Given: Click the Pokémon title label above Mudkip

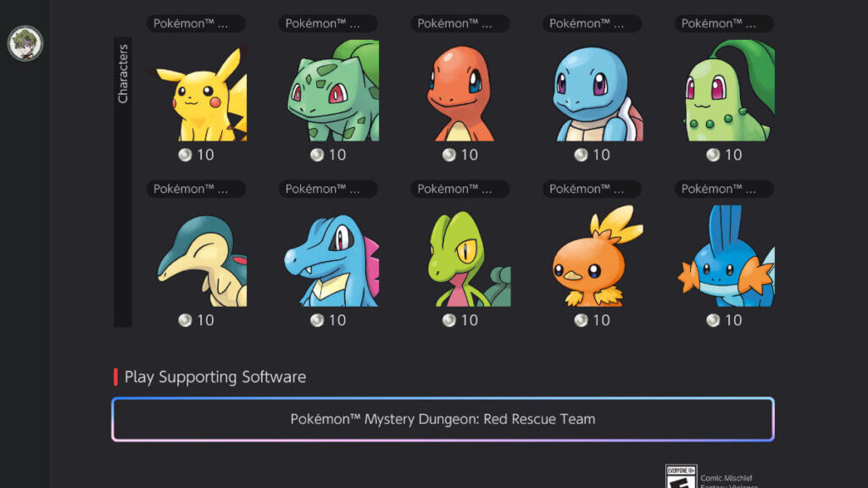Looking at the screenshot, I should click(724, 189).
